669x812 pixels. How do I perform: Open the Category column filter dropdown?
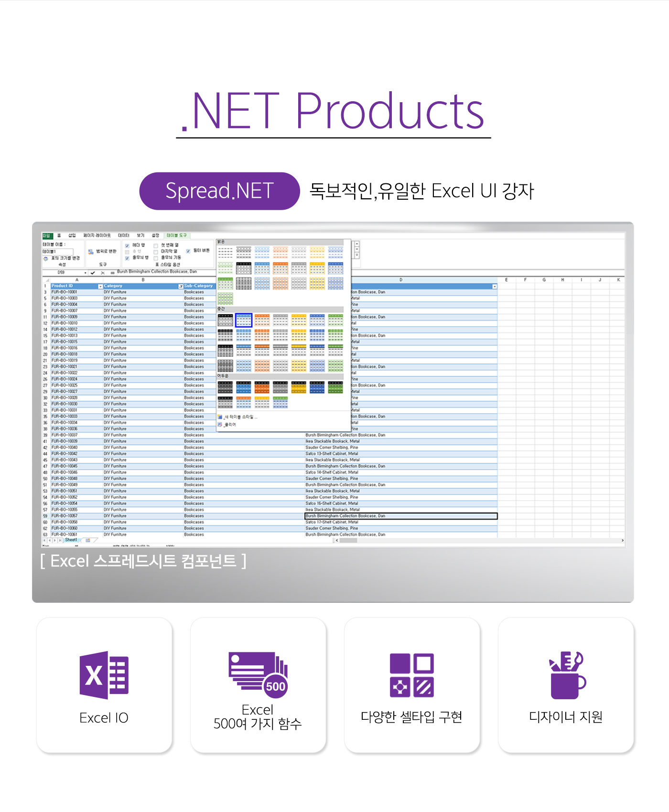pos(181,286)
